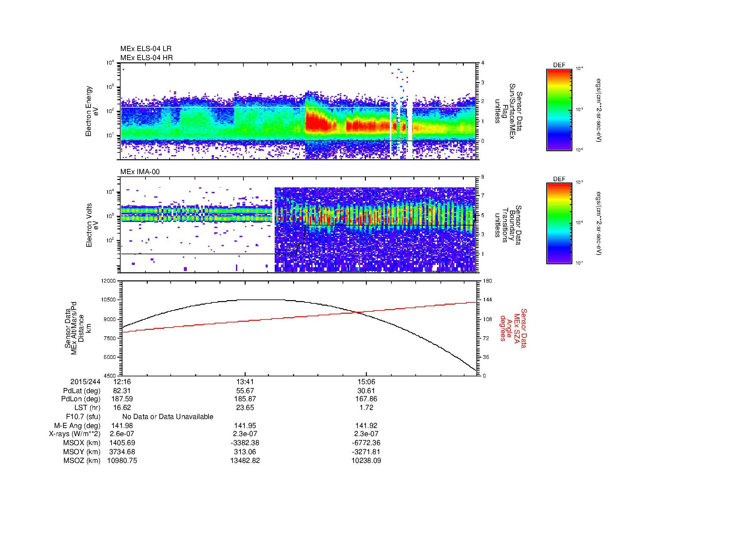Screen dimensions: 756x534
Task: Click the MSOY value -3271.81
Action: click(x=366, y=452)
